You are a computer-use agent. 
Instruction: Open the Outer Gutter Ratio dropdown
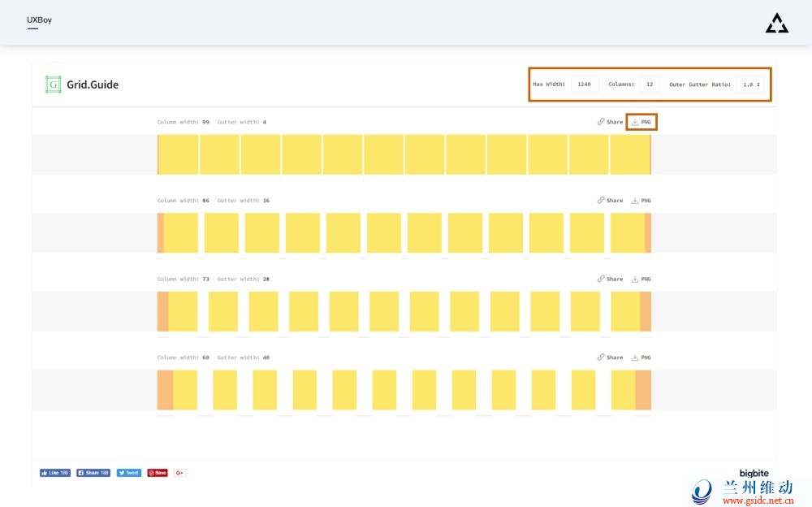point(749,84)
